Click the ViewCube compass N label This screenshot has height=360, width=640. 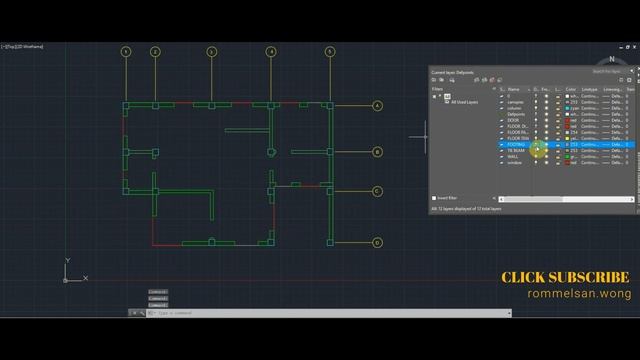click(x=611, y=59)
